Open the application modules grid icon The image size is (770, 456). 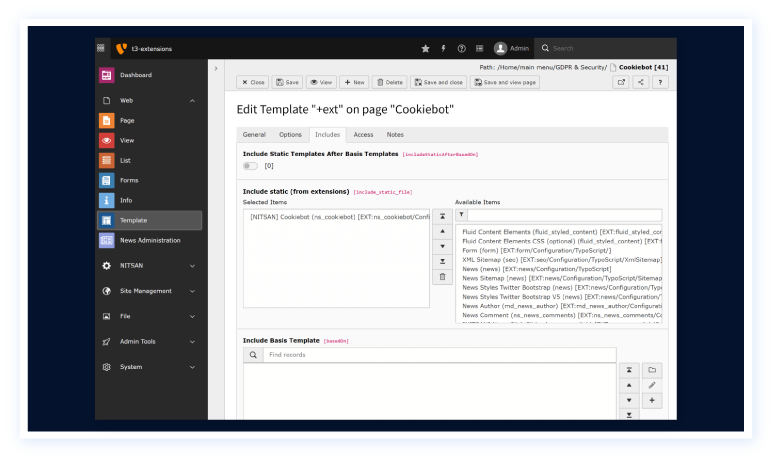pos(101,48)
